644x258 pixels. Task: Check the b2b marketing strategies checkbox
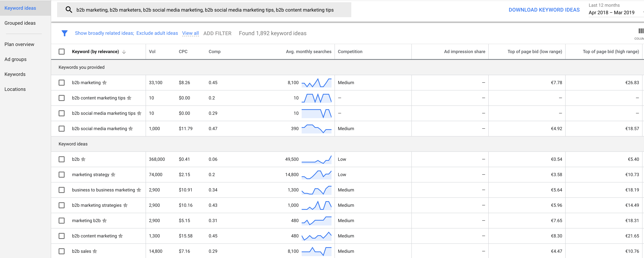coord(61,205)
